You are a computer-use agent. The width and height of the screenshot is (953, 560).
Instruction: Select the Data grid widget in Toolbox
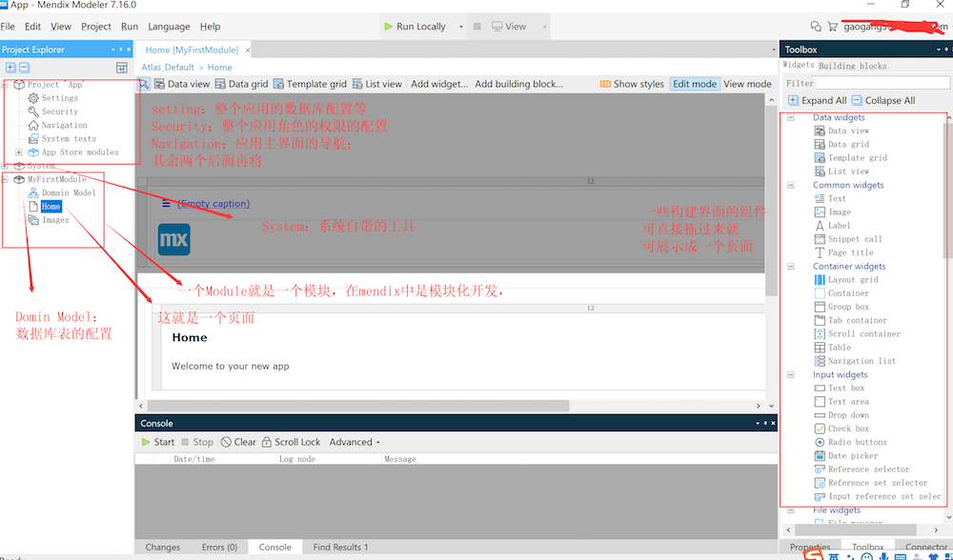point(841,144)
